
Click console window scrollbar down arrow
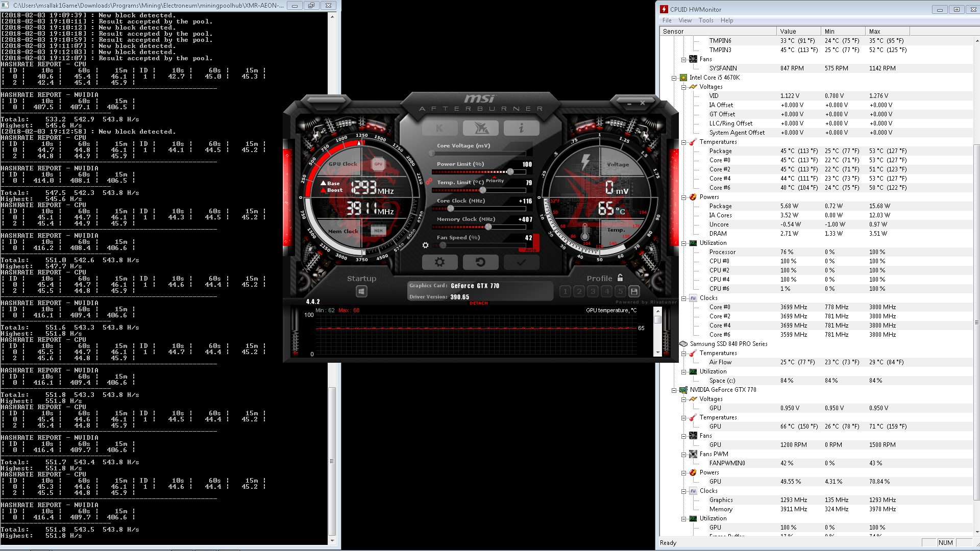click(332, 541)
